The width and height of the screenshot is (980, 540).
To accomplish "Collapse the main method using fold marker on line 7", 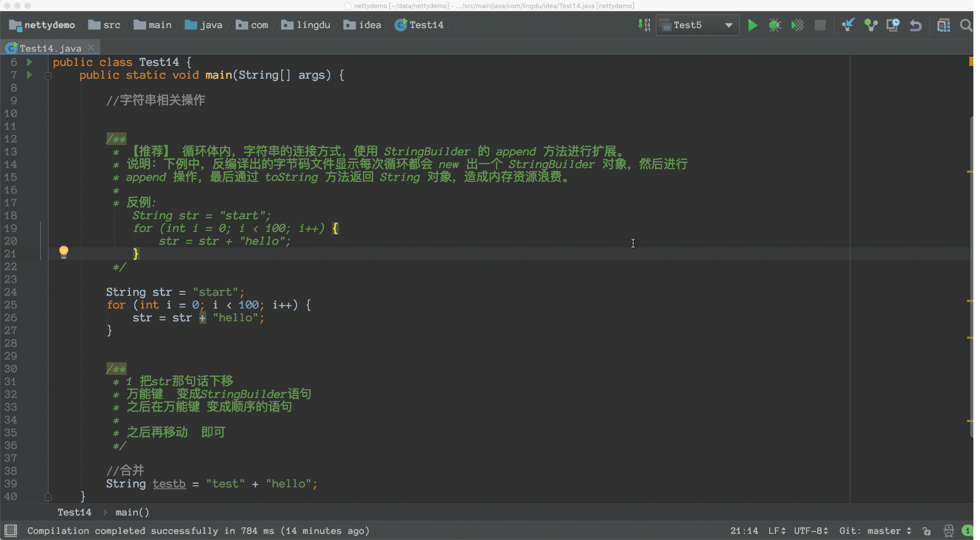I will point(48,76).
